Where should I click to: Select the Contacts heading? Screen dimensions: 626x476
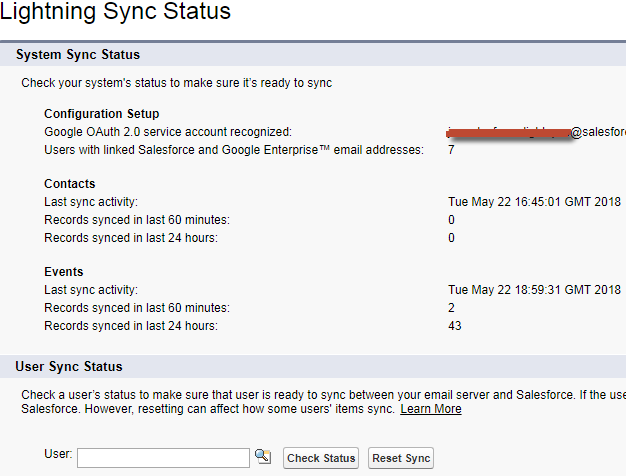(x=69, y=184)
